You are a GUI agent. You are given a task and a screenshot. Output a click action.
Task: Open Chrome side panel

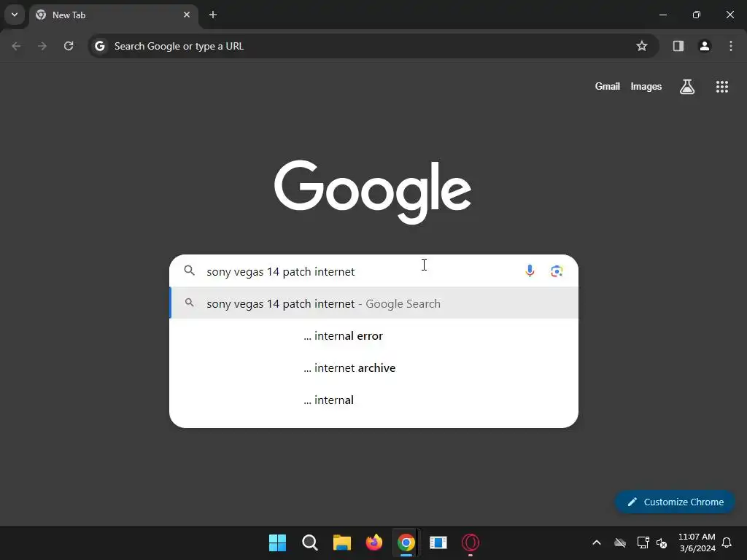pyautogui.click(x=678, y=46)
